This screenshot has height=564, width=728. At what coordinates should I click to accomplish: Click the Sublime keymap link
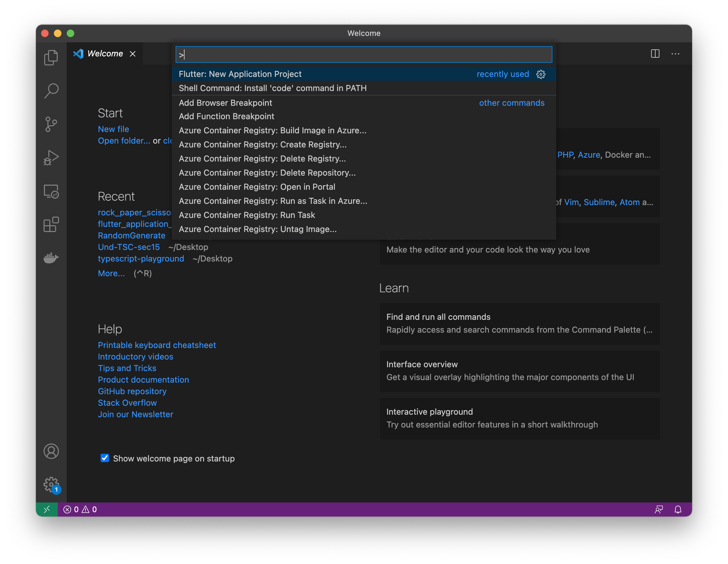[x=599, y=202]
